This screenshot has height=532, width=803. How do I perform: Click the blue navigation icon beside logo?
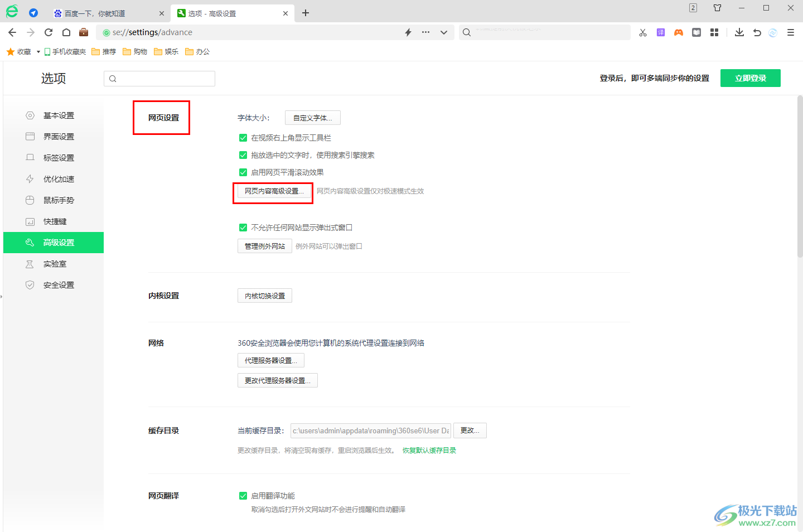[x=33, y=13]
